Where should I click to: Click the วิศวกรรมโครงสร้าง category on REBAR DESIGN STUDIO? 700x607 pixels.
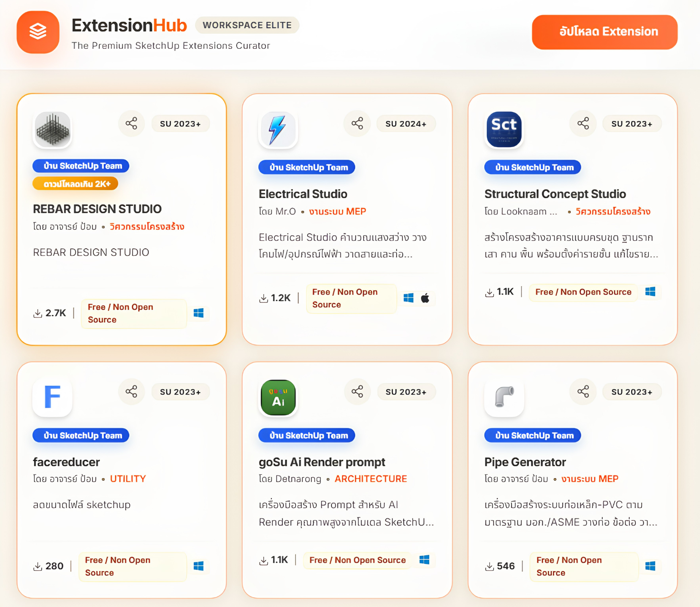coord(147,226)
